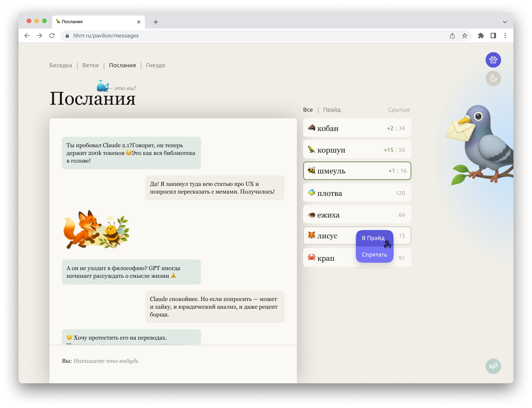532x408 pixels.
Task: Reload the page
Action: point(52,36)
